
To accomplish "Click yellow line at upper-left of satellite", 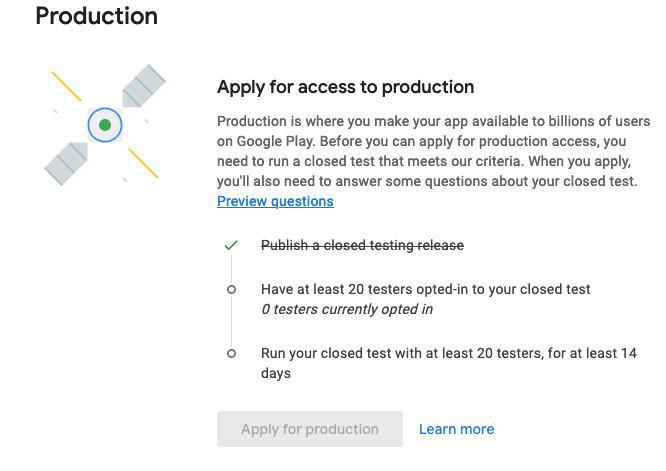I will pyautogui.click(x=66, y=86).
